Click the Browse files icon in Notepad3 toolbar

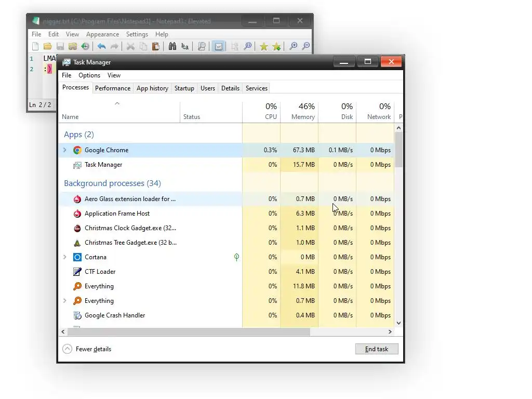[73, 46]
